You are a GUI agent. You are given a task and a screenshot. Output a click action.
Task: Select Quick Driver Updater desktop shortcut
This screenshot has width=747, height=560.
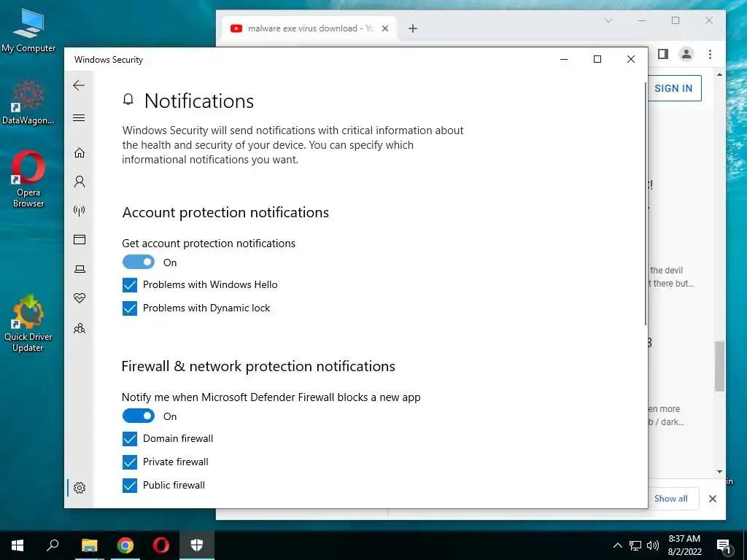[x=28, y=323]
